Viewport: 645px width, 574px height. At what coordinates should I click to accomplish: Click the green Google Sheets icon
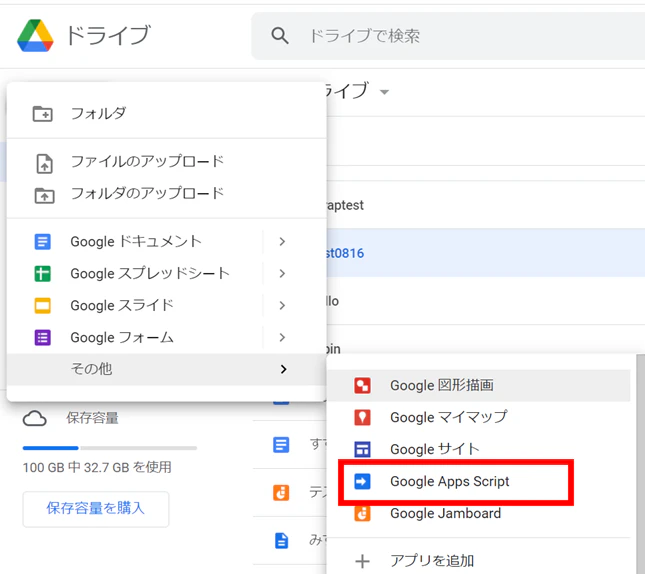click(42, 274)
